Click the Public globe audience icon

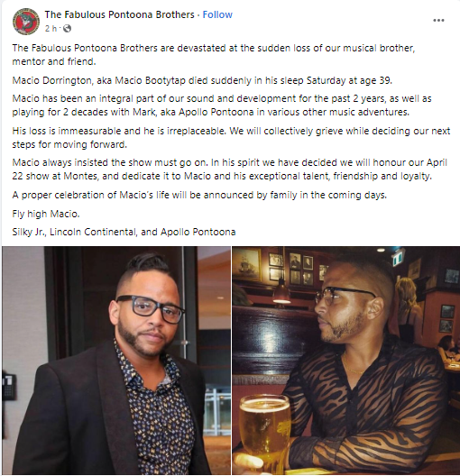click(67, 29)
